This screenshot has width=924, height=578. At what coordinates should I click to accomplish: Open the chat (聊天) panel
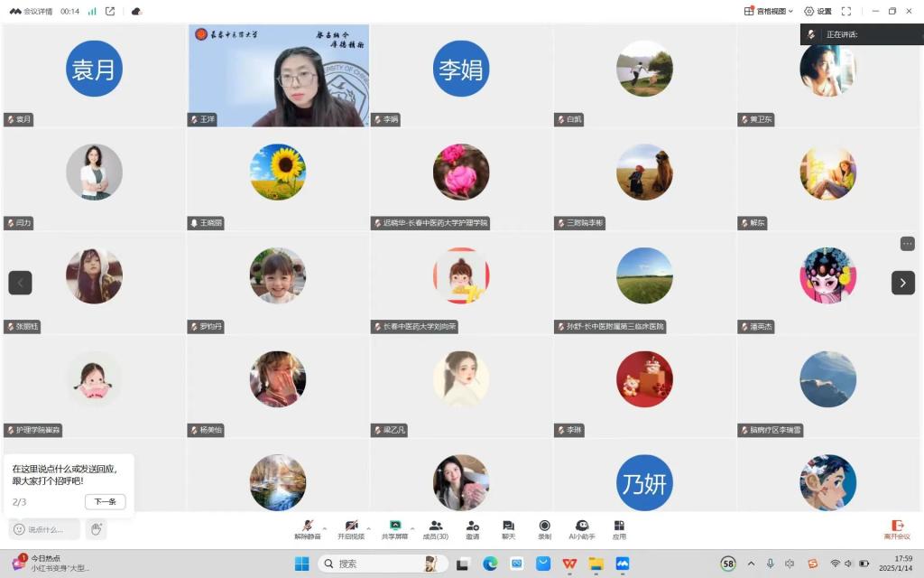(x=508, y=527)
